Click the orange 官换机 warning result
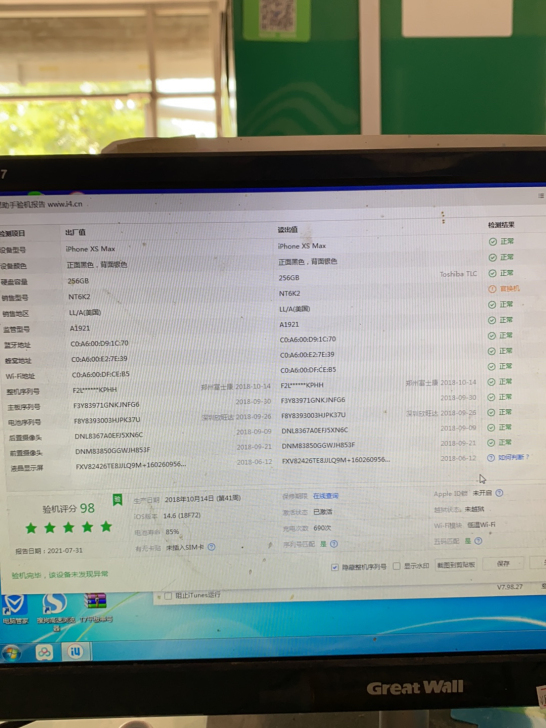This screenshot has width=546, height=728. 504,289
